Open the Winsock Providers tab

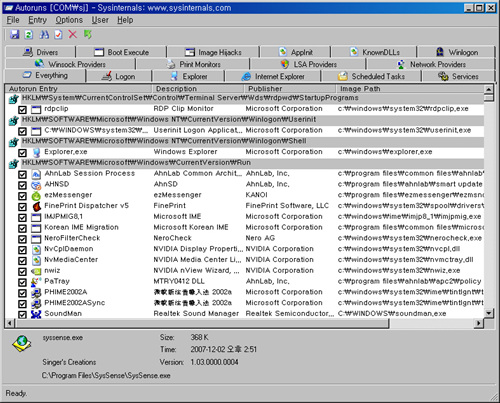pos(70,64)
